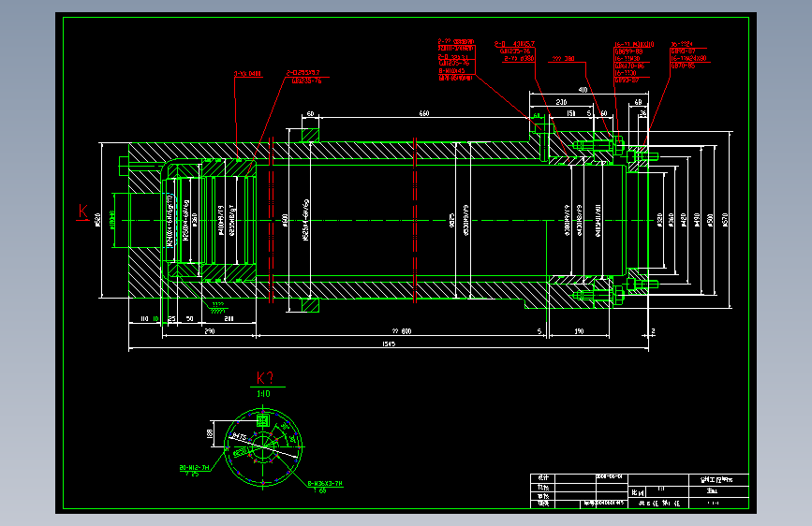
Task: Select the overall length dimension 1545
Action: 389,343
